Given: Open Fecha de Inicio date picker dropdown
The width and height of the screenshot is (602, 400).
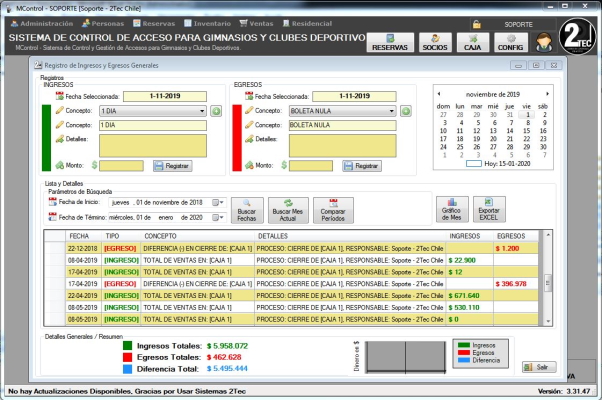Looking at the screenshot, I should 218,202.
